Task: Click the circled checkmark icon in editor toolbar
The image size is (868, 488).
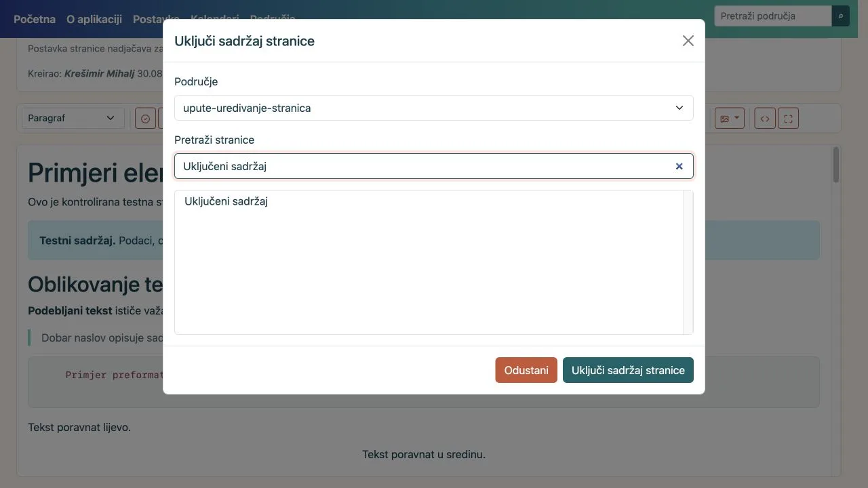Action: 145,119
